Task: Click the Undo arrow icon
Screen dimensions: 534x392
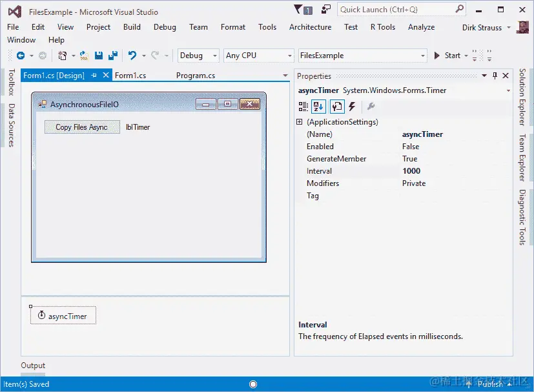Action: [132, 55]
